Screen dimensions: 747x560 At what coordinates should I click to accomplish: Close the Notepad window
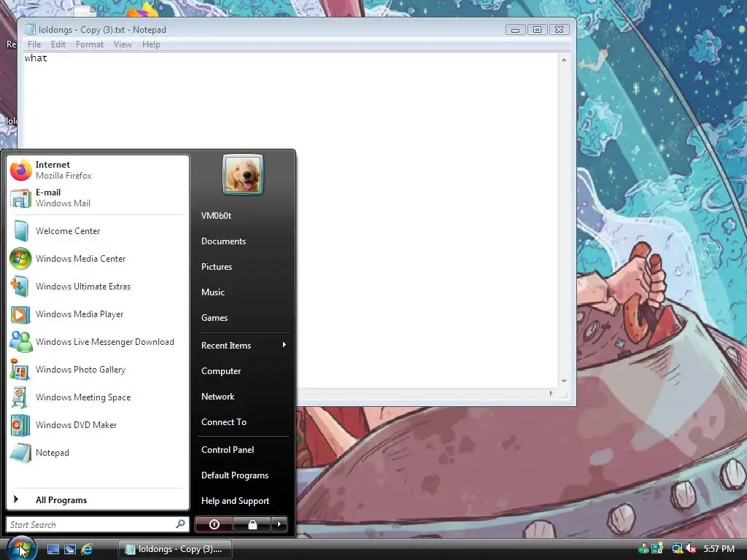point(560,29)
